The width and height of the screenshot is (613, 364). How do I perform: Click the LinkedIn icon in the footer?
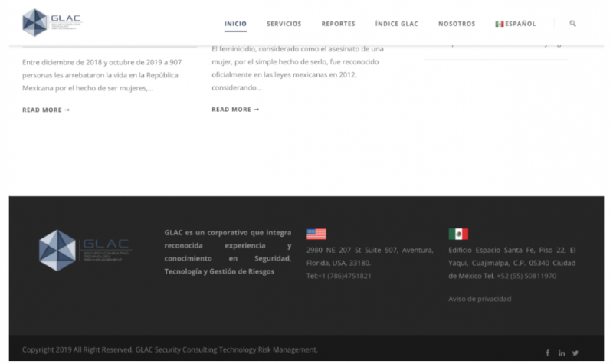[562, 353]
